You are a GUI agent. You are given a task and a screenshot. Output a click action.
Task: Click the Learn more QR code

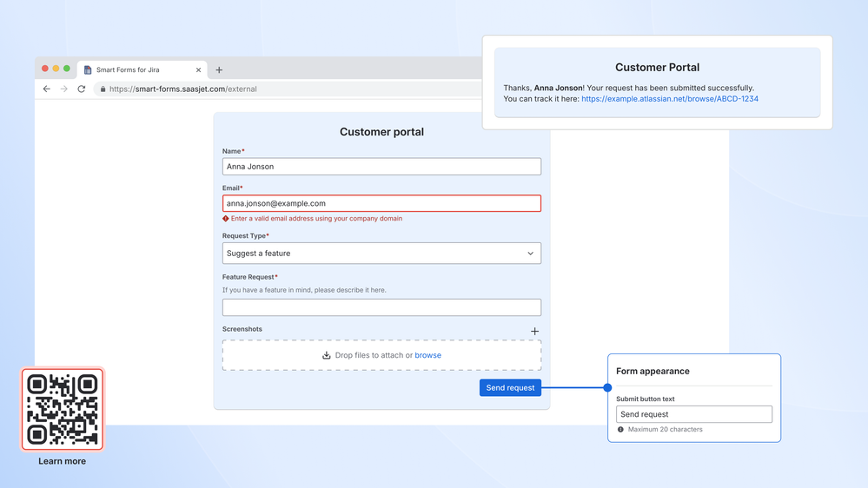63,410
